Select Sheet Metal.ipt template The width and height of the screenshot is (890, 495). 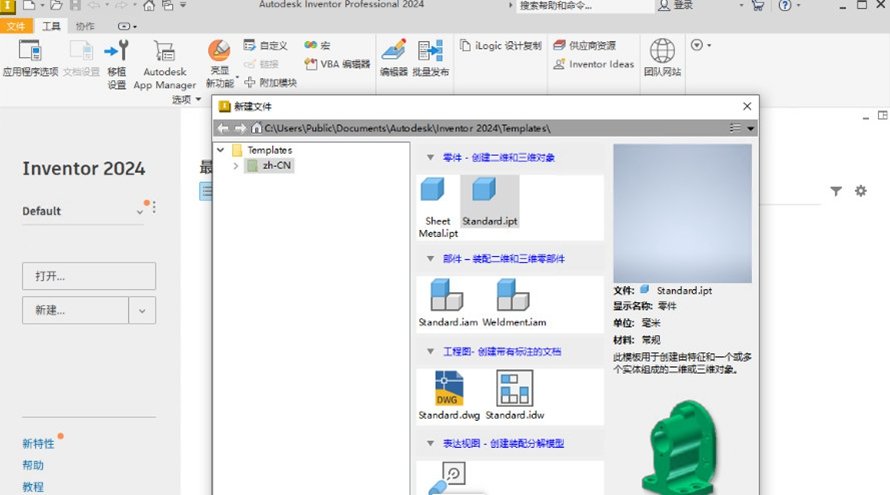pos(438,207)
